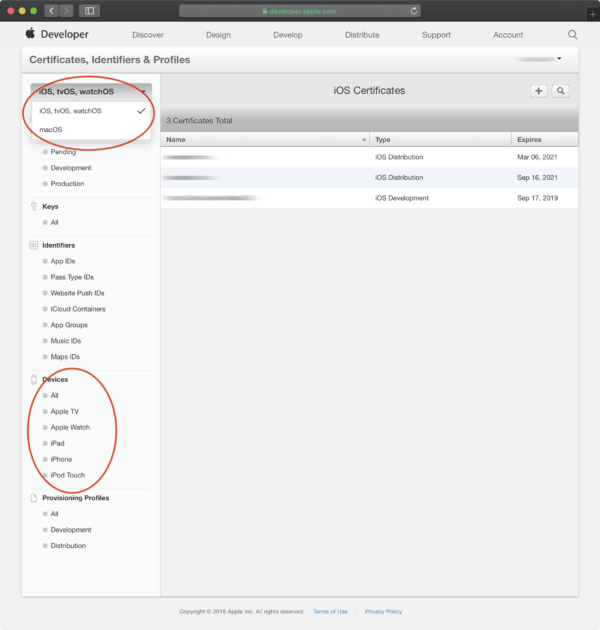Show iPod Touch devices
The width and height of the screenshot is (600, 630).
coord(68,475)
